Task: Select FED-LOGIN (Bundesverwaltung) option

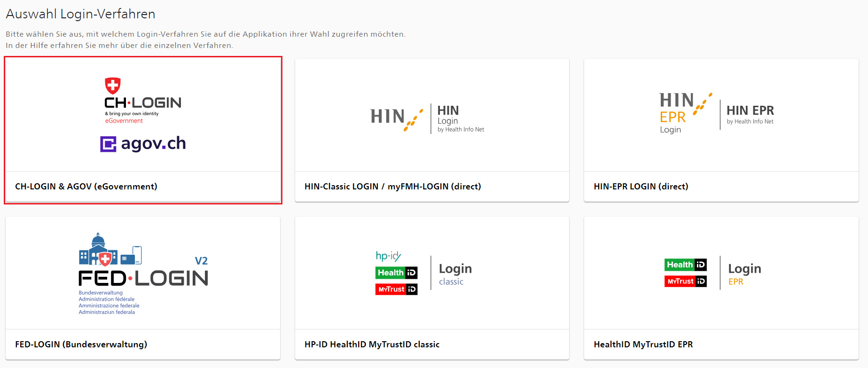Action: pos(81,345)
